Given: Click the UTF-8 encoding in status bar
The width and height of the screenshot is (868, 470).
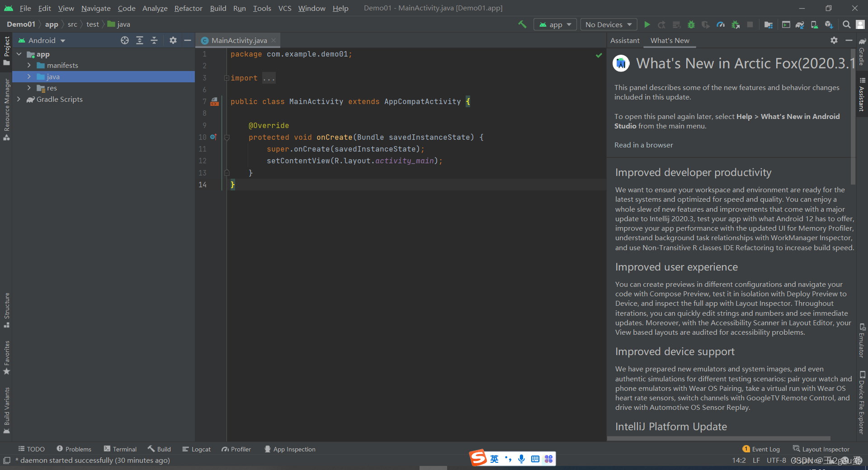Looking at the screenshot, I should pos(776,460).
